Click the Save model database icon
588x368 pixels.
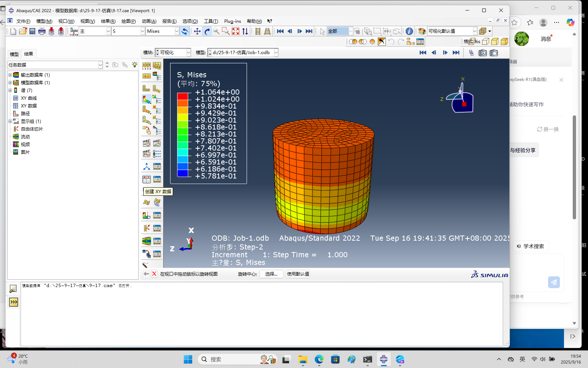(32, 31)
